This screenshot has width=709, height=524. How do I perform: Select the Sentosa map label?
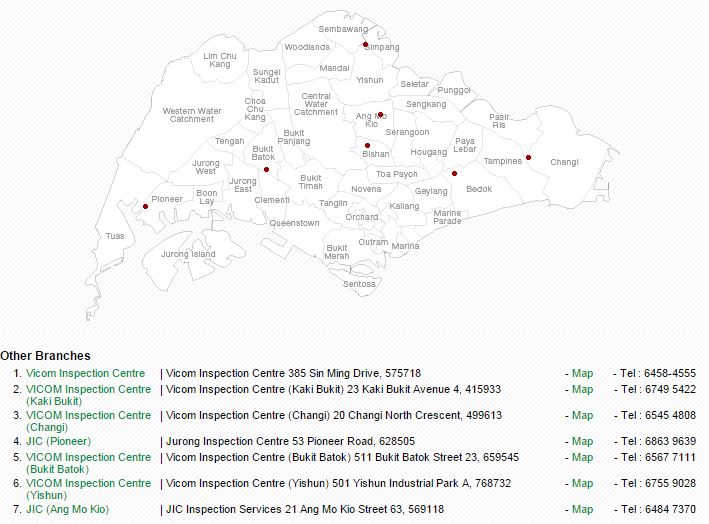point(359,284)
